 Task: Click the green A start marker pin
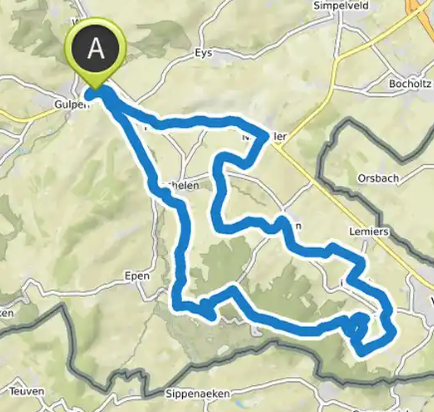click(95, 50)
